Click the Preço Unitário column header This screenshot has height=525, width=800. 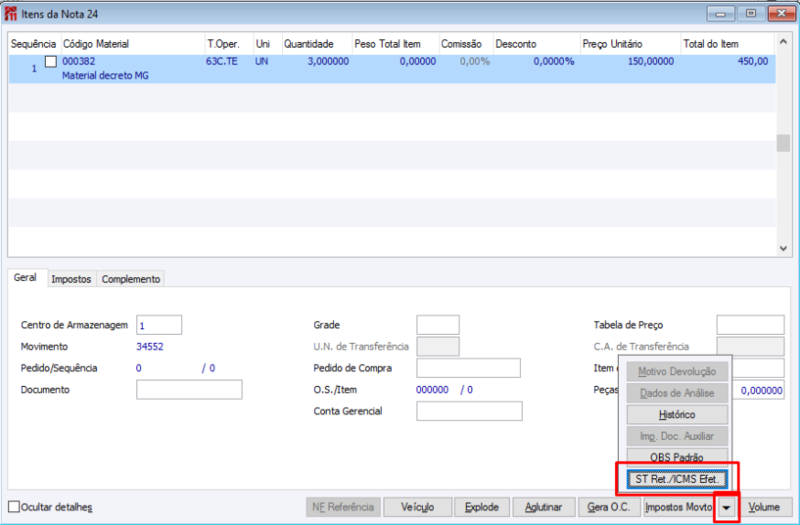[x=630, y=44]
